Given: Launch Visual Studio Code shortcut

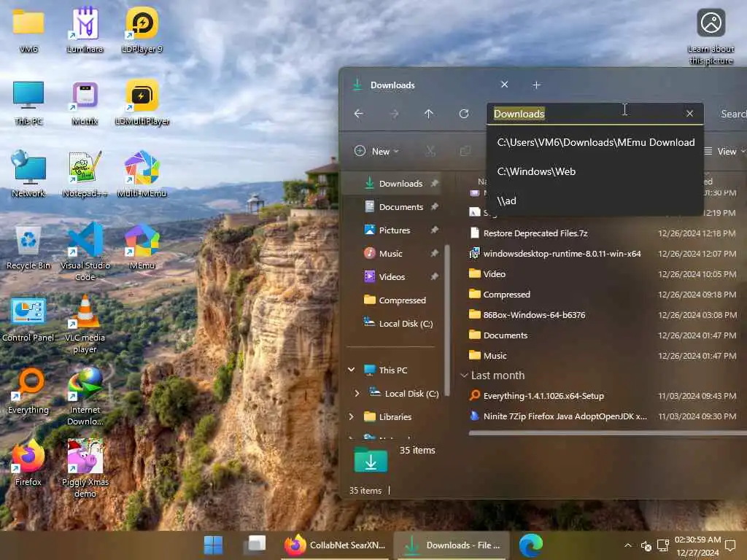Looking at the screenshot, I should (x=85, y=252).
